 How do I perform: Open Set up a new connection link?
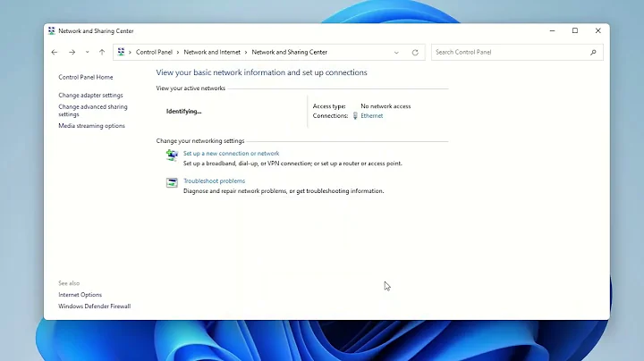tap(231, 154)
